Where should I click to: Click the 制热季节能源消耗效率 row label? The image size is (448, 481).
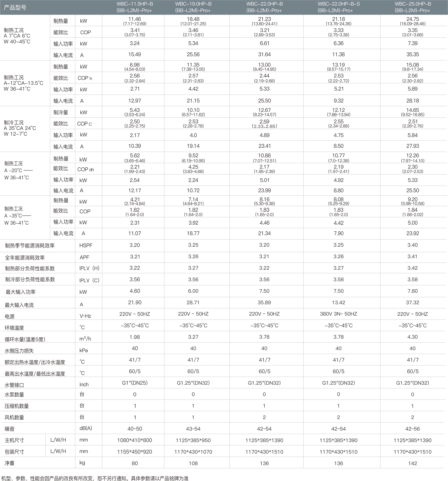30,246
